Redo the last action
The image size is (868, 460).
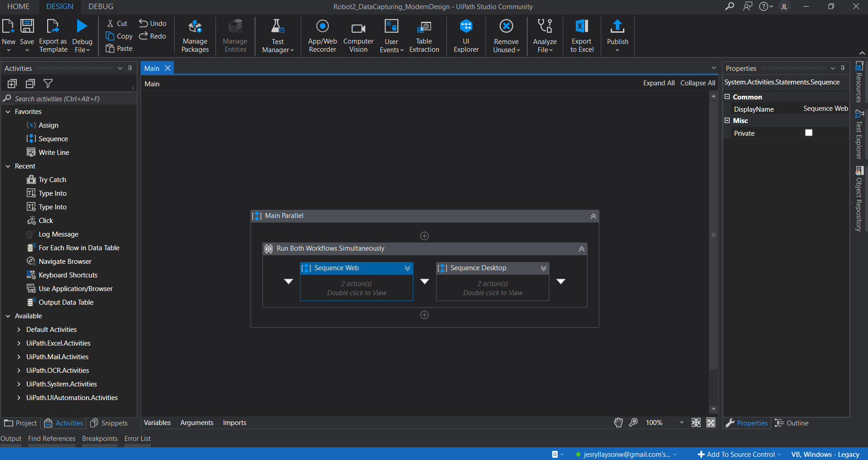click(153, 36)
